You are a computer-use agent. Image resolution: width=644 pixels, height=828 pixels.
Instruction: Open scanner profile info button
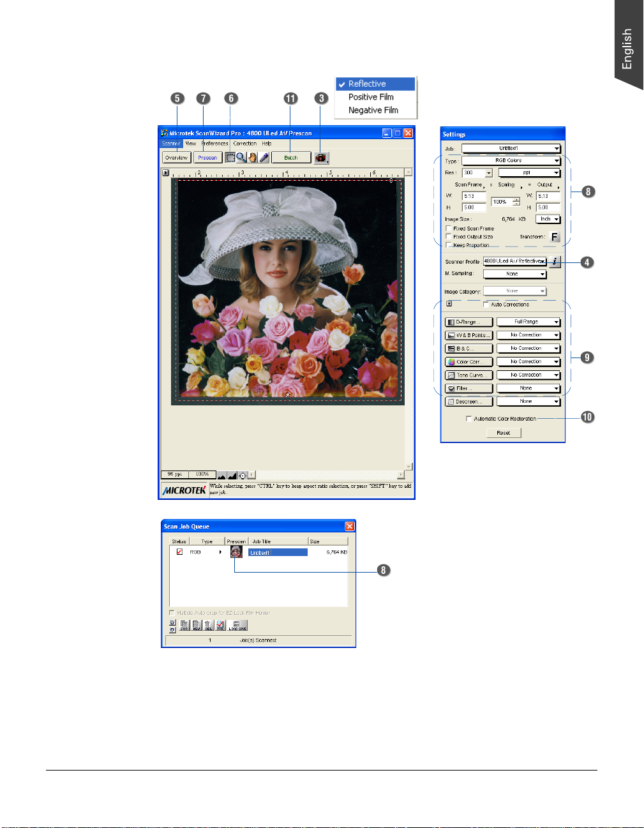[555, 261]
